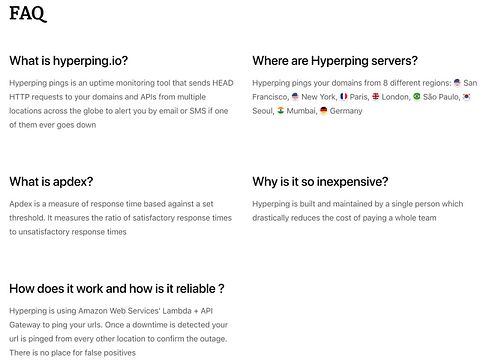
Task: Click the South Korea flag icon
Action: pyautogui.click(x=467, y=96)
